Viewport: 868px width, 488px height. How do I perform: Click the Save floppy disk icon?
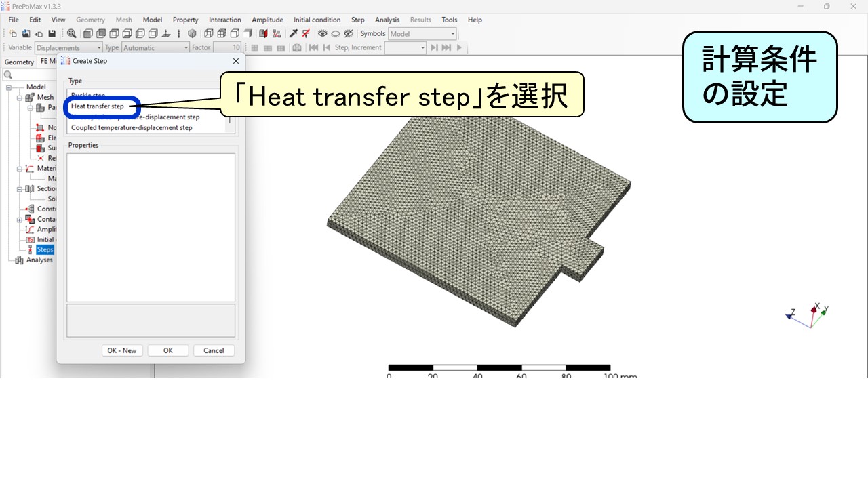click(x=52, y=33)
